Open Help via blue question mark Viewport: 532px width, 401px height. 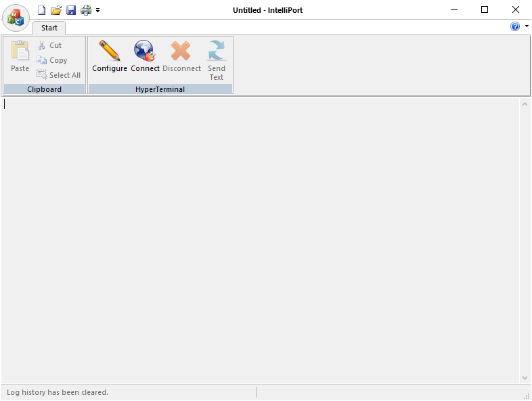point(515,26)
